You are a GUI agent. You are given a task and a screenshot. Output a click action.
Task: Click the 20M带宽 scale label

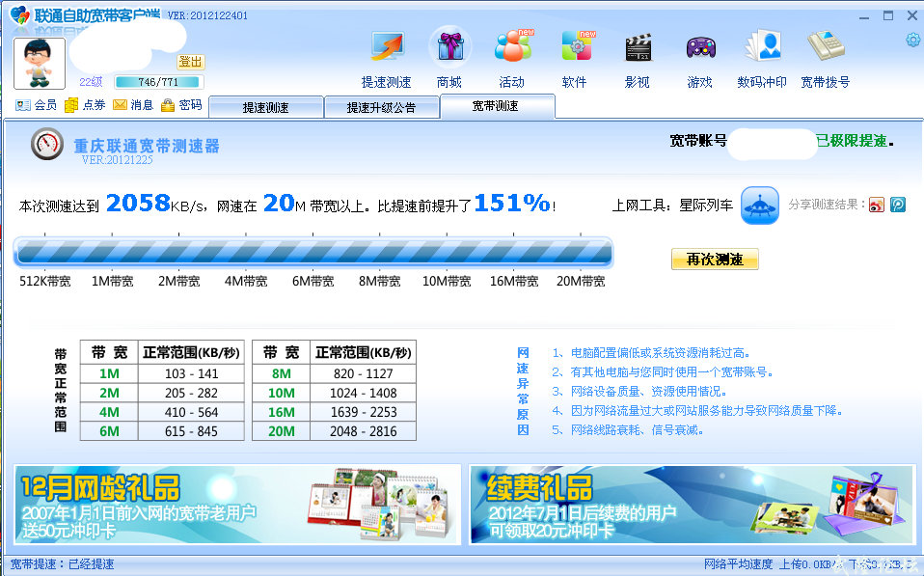pyautogui.click(x=581, y=281)
